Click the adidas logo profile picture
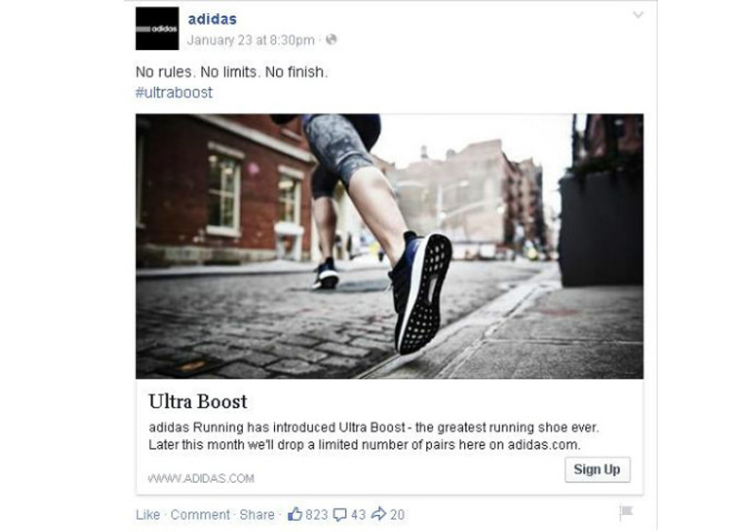Screen dimensions: 756x532 tap(157, 28)
